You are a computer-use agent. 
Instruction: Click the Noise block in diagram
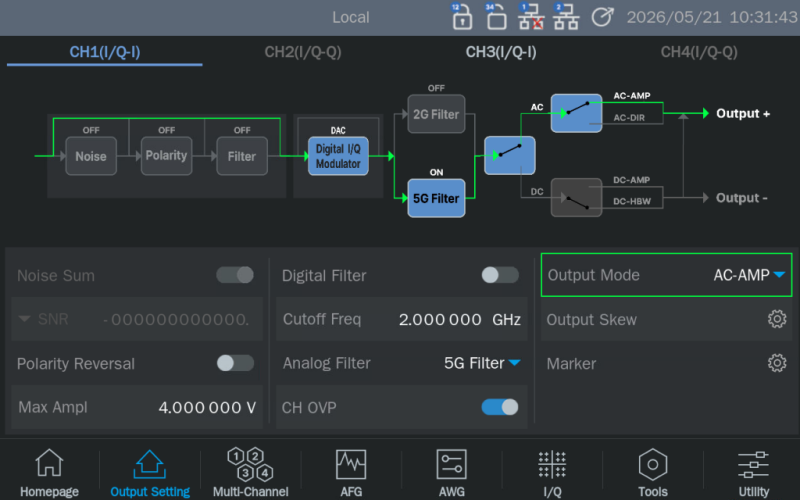tap(91, 156)
